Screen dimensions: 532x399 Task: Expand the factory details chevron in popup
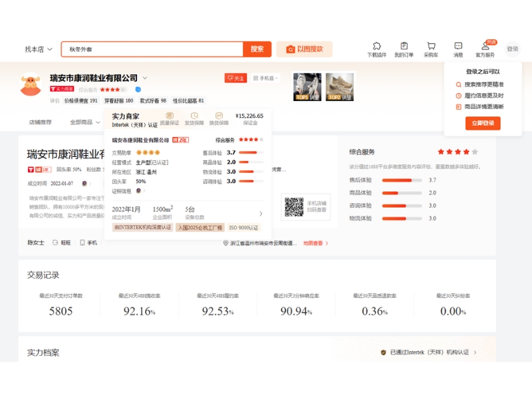261,213
